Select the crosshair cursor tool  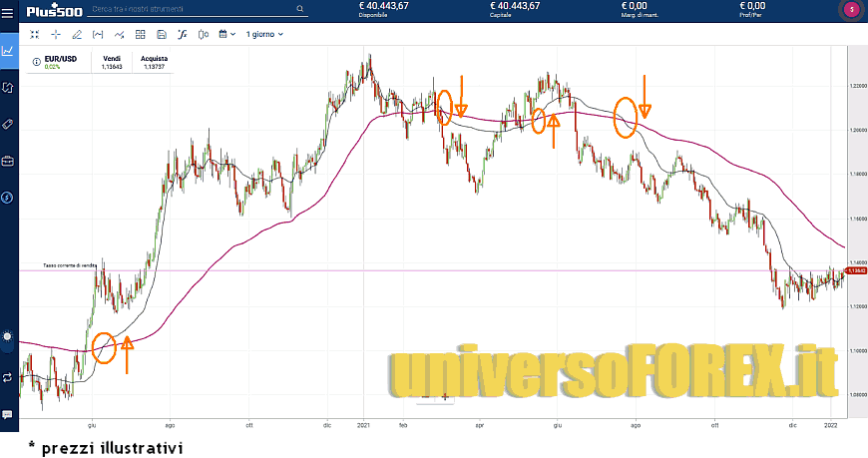(x=55, y=34)
